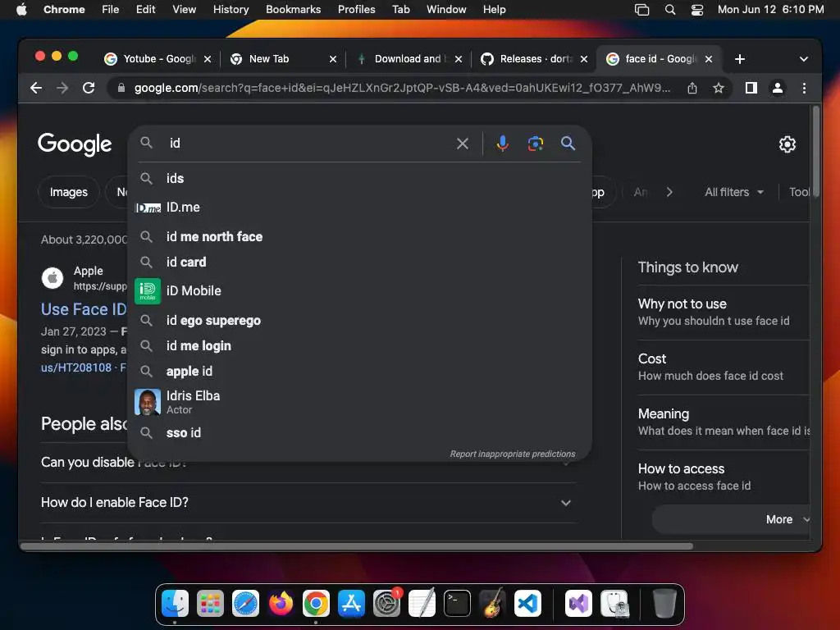This screenshot has height=630, width=840.
Task: Toggle Chrome's side panel
Action: click(751, 88)
